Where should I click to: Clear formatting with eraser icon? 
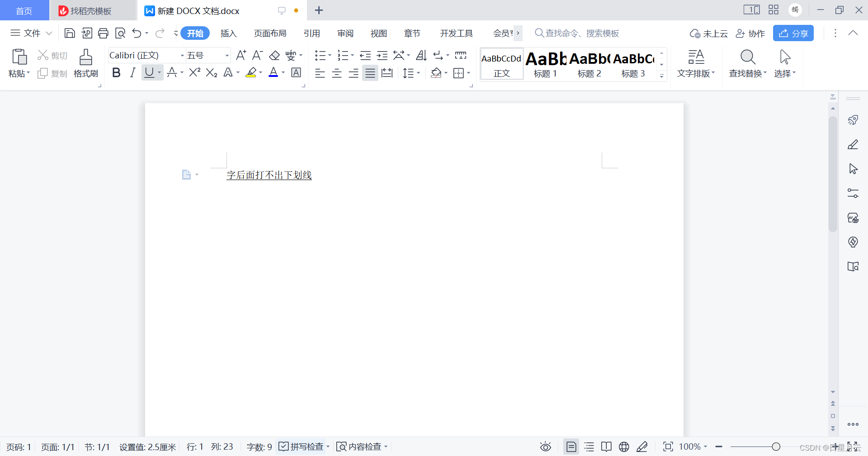point(274,55)
